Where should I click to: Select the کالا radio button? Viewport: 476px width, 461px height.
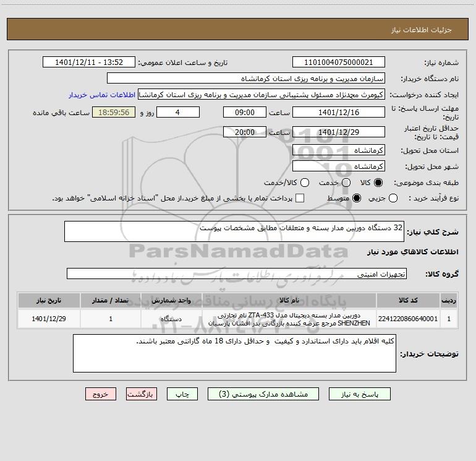(x=378, y=183)
